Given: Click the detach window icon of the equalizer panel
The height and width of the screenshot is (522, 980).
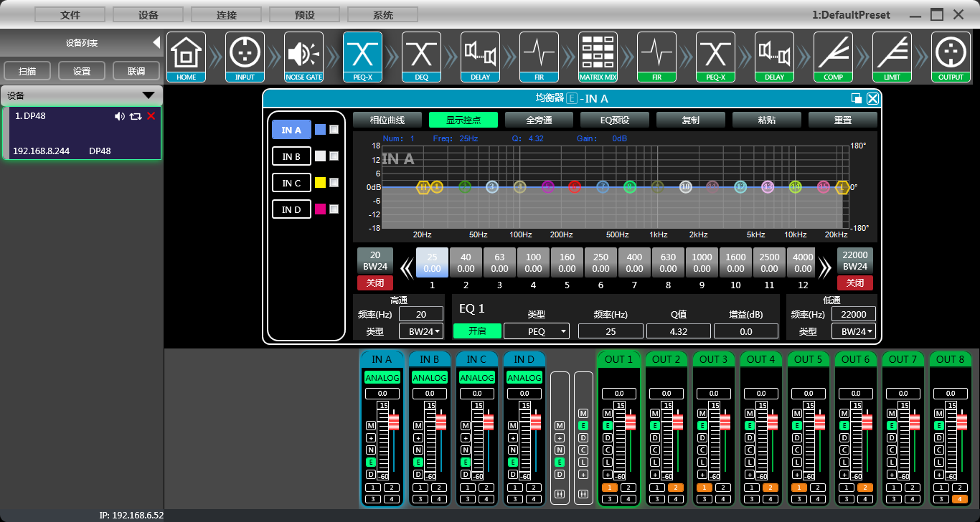Looking at the screenshot, I should [857, 99].
